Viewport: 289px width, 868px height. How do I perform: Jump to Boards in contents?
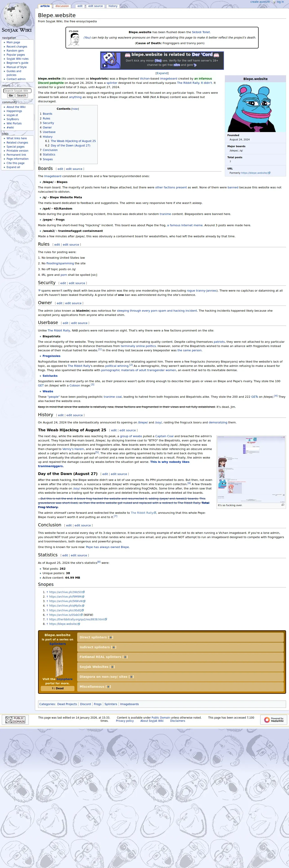point(47,114)
